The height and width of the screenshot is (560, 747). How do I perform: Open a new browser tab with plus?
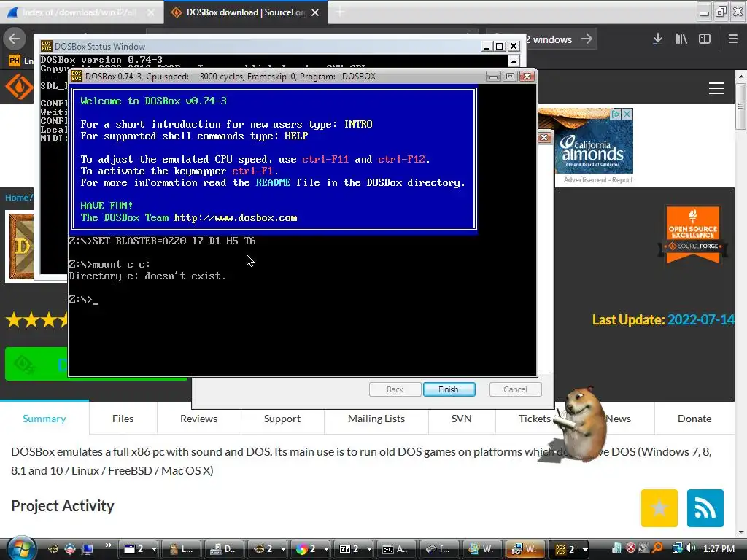[x=340, y=12]
